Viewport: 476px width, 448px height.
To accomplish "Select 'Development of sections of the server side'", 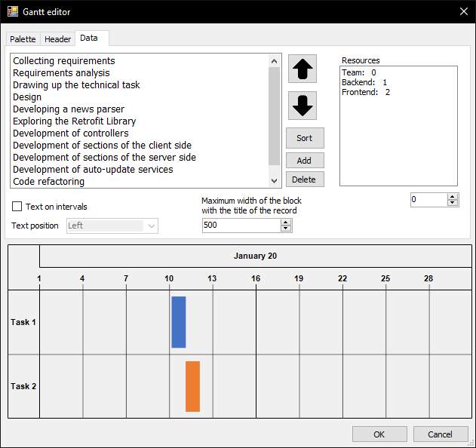I will [140, 158].
